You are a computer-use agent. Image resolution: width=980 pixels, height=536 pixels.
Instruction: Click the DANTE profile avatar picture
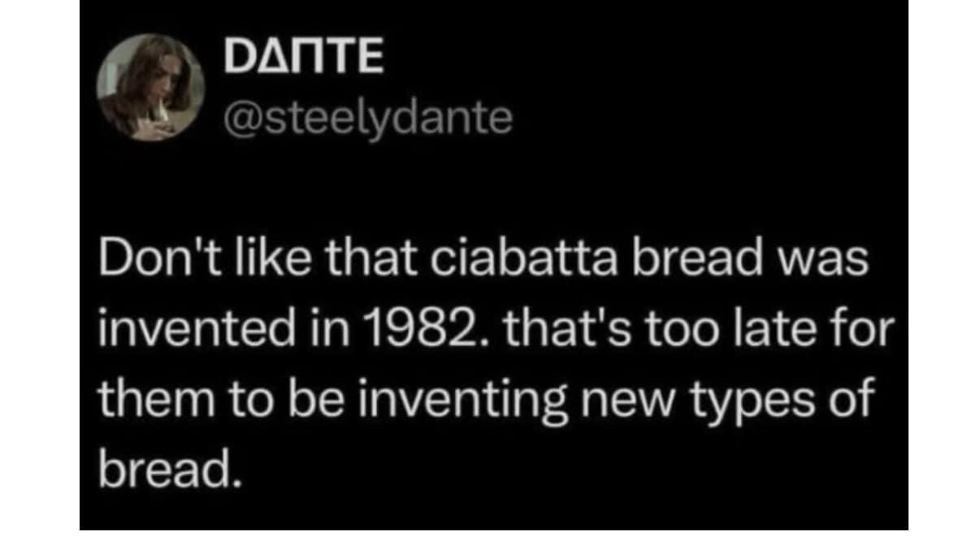click(x=150, y=89)
